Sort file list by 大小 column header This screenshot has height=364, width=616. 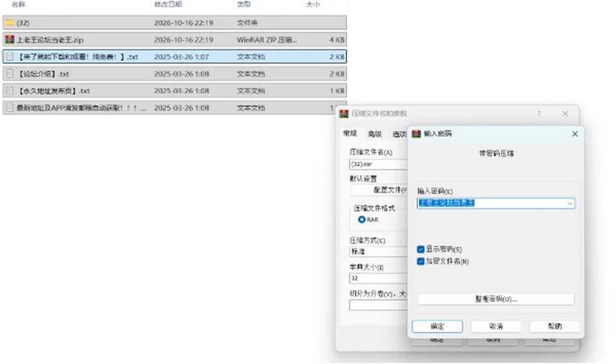pos(313,4)
